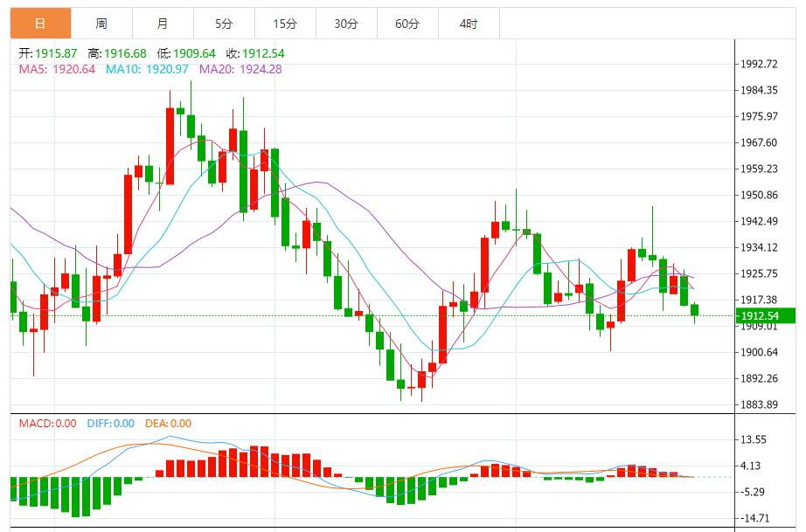The image size is (806, 532).
Task: Click the MA5: 1920.64 indicator label
Action: tap(57, 69)
